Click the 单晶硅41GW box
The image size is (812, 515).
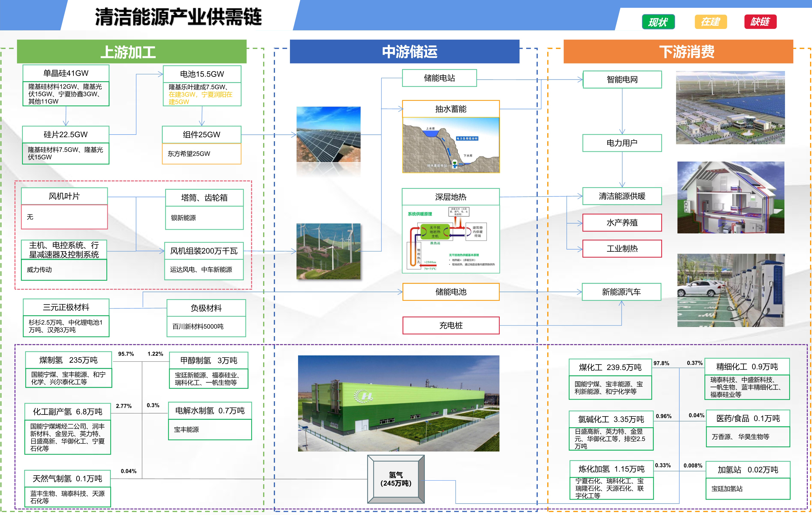coord(66,73)
